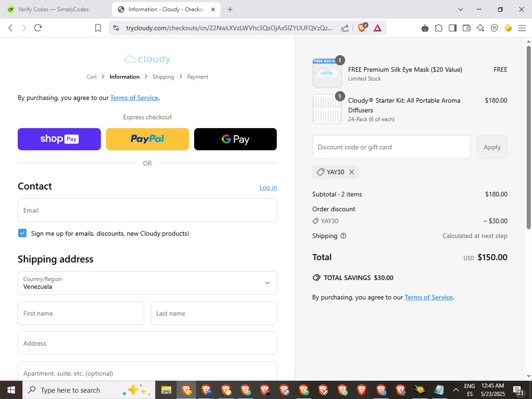Focus the Email input field
Image resolution: width=532 pixels, height=399 pixels.
click(x=147, y=210)
